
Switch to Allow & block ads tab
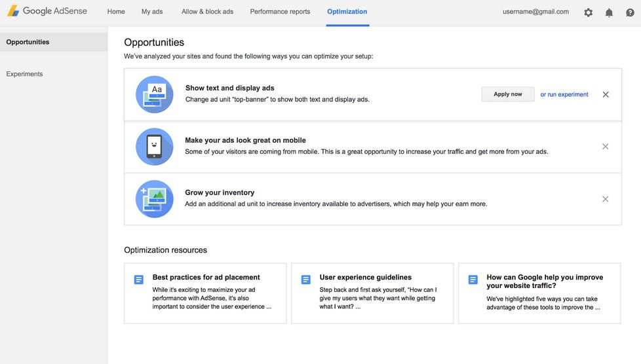point(207,12)
